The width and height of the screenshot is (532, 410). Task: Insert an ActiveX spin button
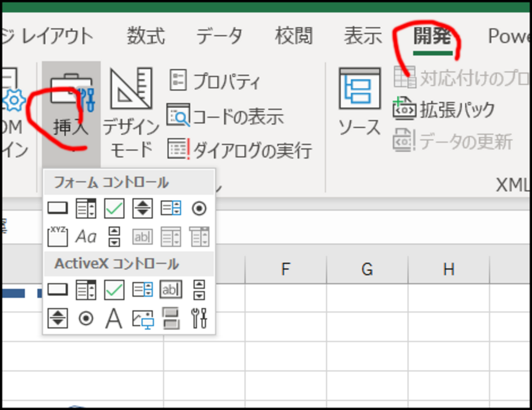coord(199,290)
